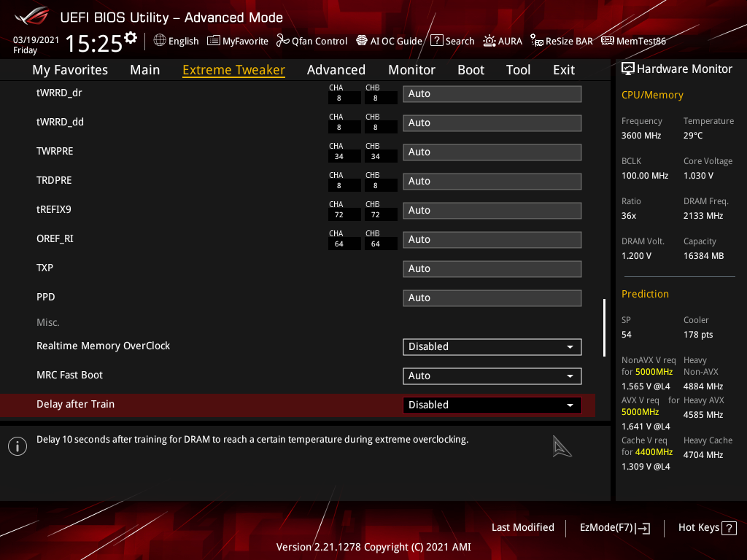
Task: Click the info icon beside help text
Action: click(x=18, y=446)
